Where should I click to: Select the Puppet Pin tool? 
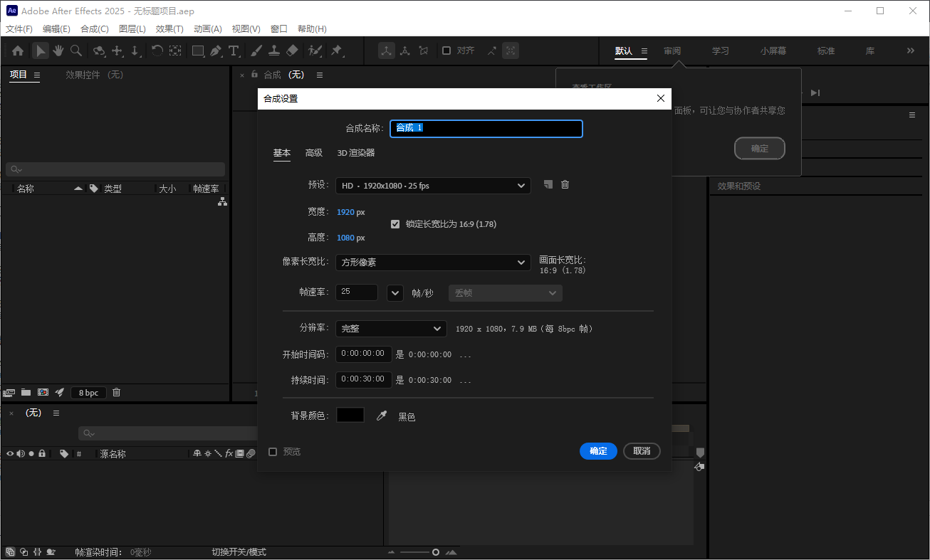point(336,51)
